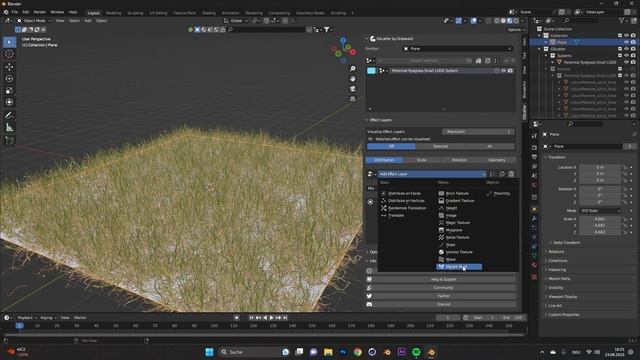Toggle render camera of Perennial Ryegrass system

pyautogui.click(x=510, y=71)
